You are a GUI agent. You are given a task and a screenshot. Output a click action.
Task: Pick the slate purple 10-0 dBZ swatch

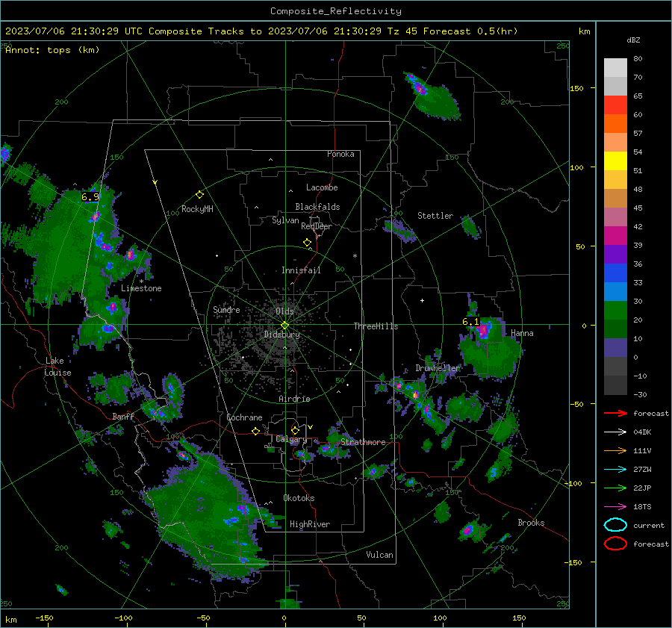[x=615, y=348]
